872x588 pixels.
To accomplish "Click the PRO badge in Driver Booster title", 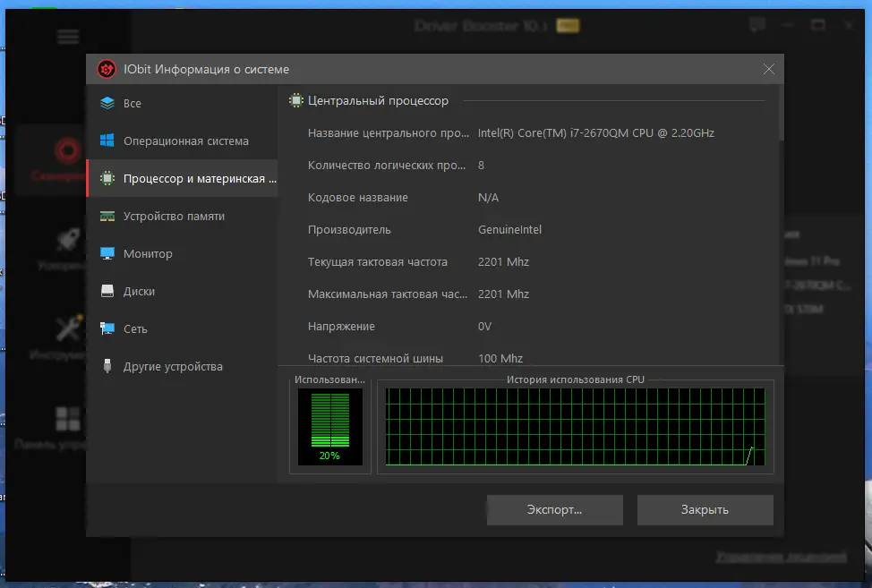I will click(568, 26).
